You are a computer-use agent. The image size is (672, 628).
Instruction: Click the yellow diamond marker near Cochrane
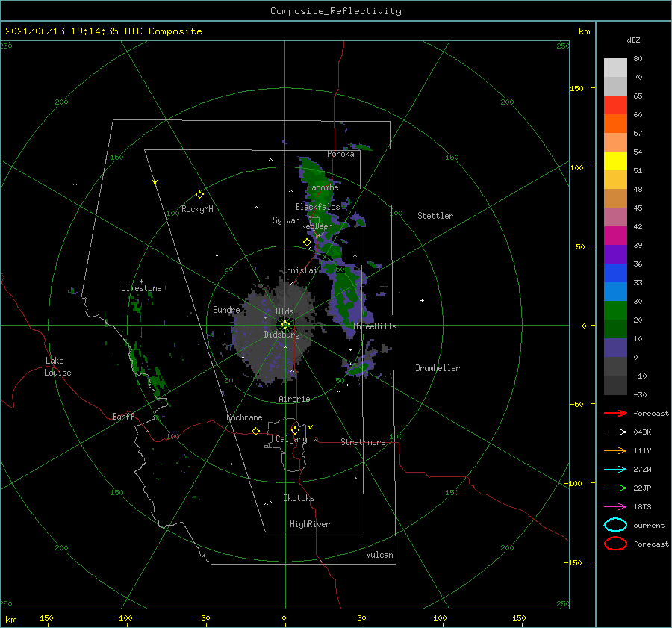coord(255,431)
